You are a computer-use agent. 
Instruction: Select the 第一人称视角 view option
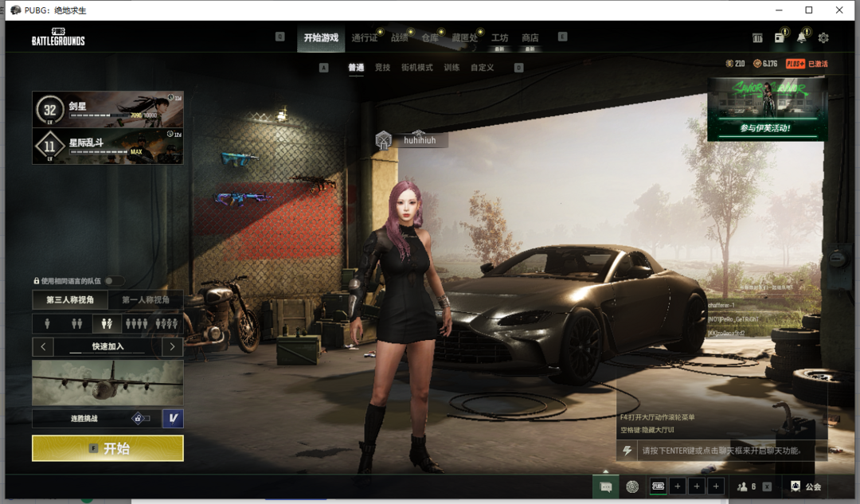click(x=146, y=300)
